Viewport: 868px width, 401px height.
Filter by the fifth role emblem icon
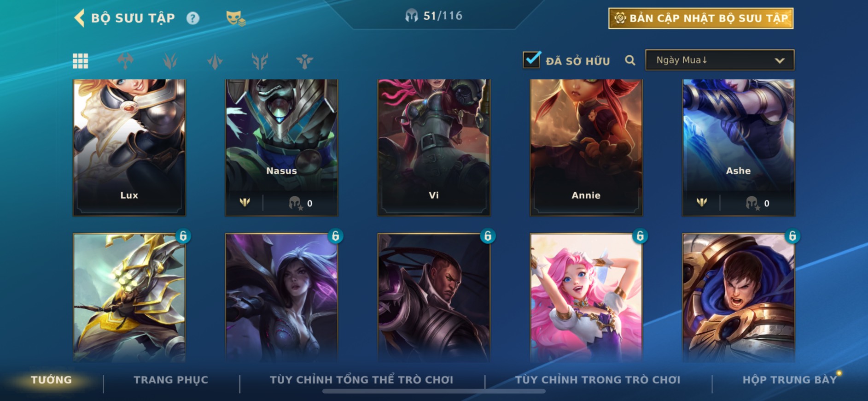click(x=304, y=61)
